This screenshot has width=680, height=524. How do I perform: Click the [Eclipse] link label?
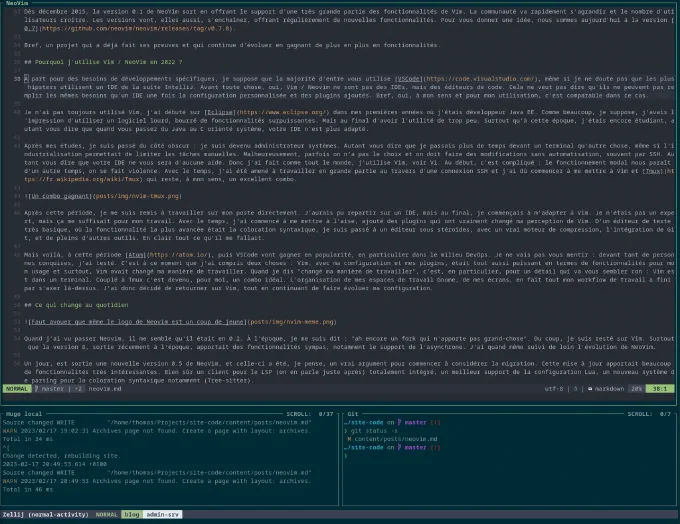pyautogui.click(x=220, y=112)
